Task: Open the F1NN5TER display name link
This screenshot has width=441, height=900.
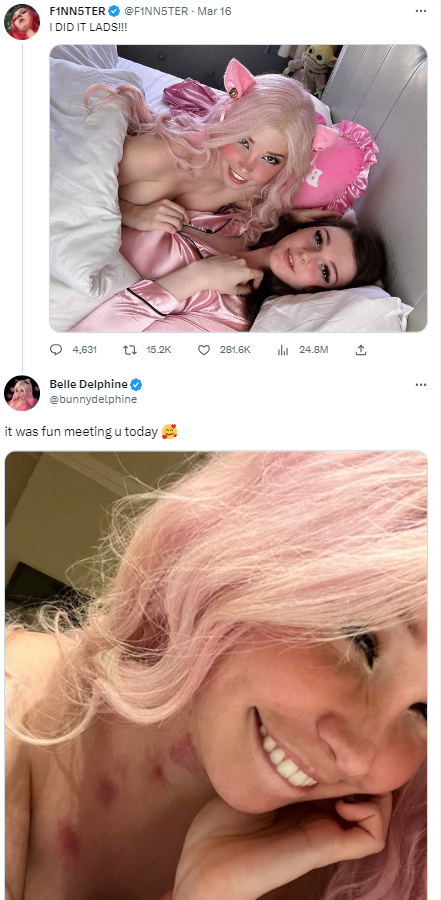Action: 78,11
